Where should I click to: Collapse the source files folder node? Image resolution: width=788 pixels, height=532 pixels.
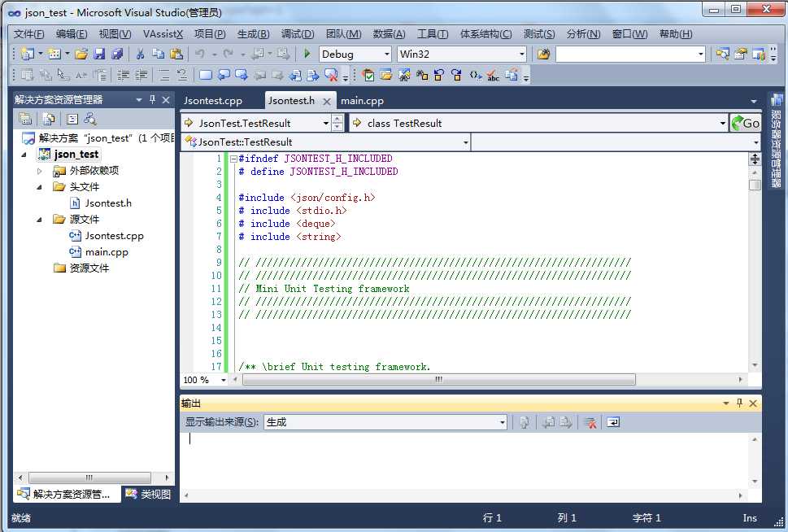(x=40, y=220)
